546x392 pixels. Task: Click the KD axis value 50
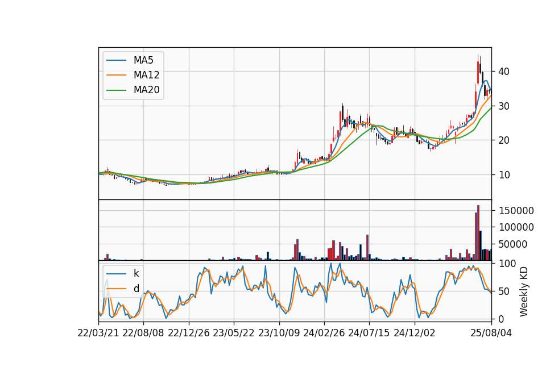point(504,291)
